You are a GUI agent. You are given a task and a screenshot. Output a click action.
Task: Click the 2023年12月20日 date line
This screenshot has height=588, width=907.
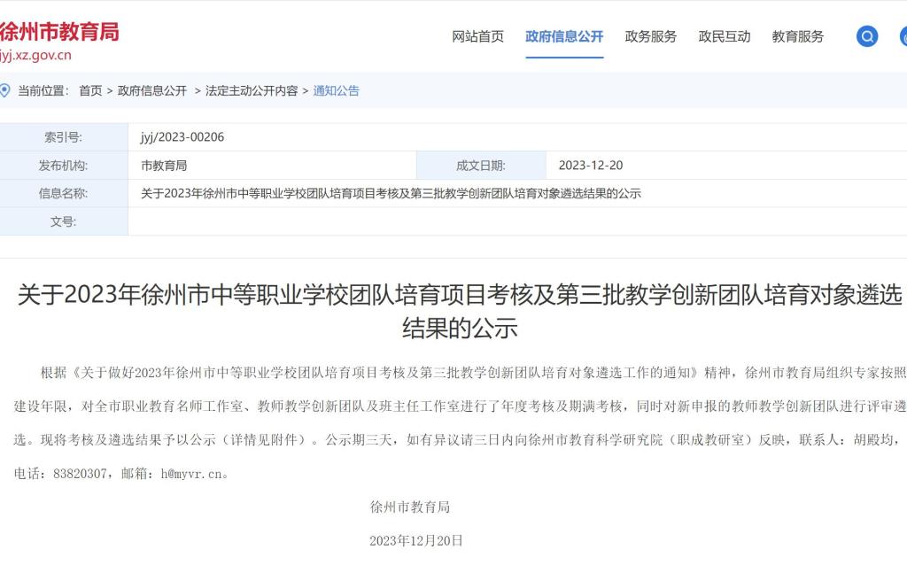click(x=416, y=540)
